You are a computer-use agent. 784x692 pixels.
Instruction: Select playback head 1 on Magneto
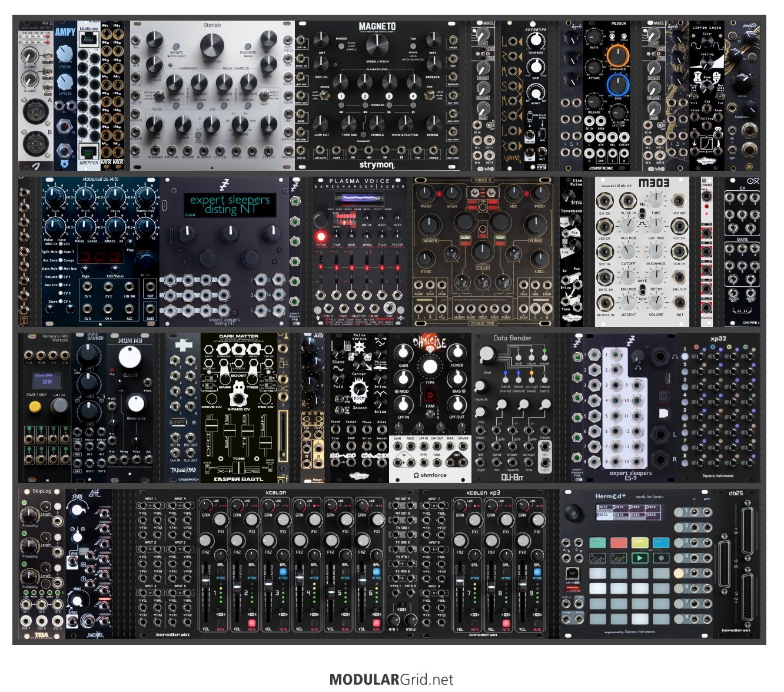pos(341,96)
